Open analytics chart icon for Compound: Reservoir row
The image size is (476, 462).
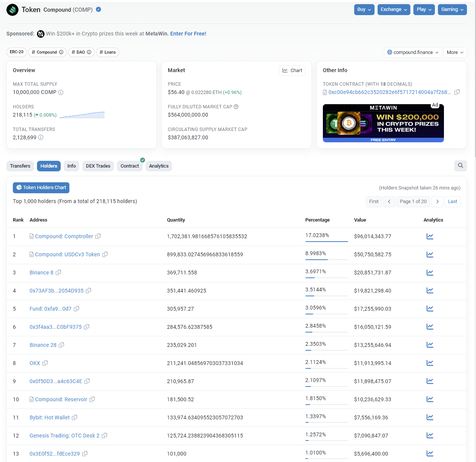click(x=430, y=399)
